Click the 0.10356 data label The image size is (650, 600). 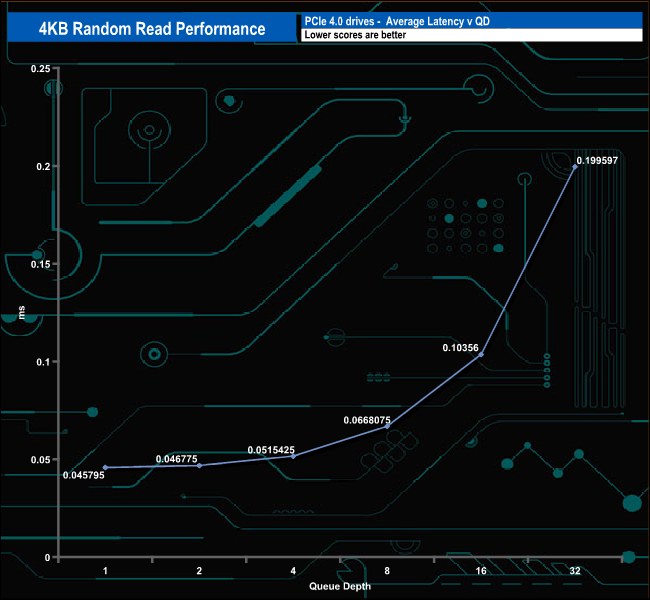click(x=460, y=347)
